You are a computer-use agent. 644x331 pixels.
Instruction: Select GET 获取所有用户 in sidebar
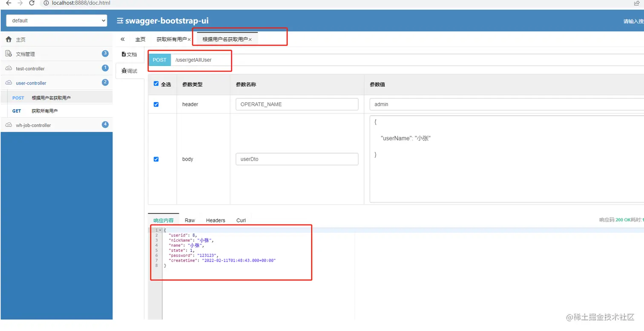tap(57, 111)
